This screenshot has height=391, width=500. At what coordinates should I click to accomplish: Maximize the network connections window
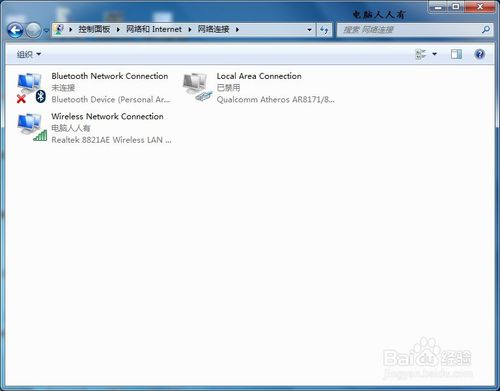click(x=456, y=7)
